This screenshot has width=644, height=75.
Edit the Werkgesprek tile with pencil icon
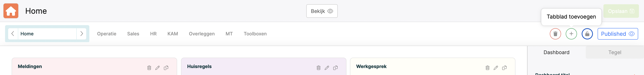(x=496, y=68)
